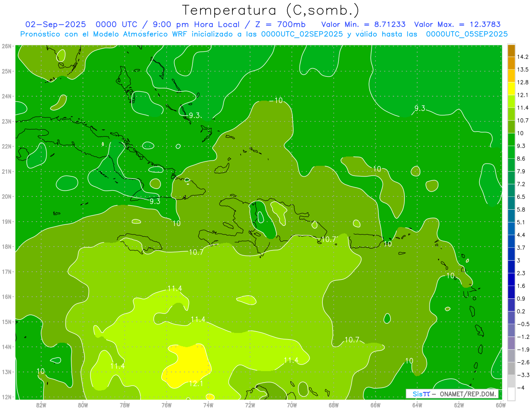Click the '22N' latitude label

point(7,146)
